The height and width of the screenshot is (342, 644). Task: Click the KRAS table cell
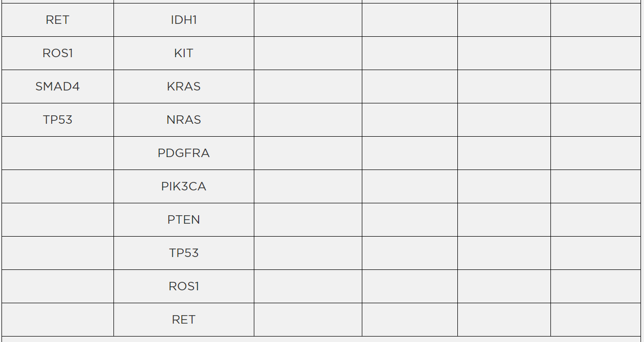[184, 86]
